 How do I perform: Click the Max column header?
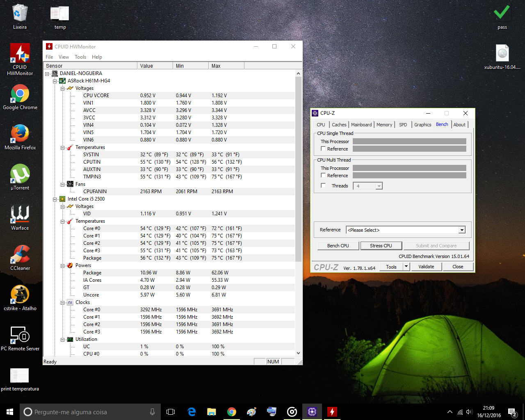point(226,66)
